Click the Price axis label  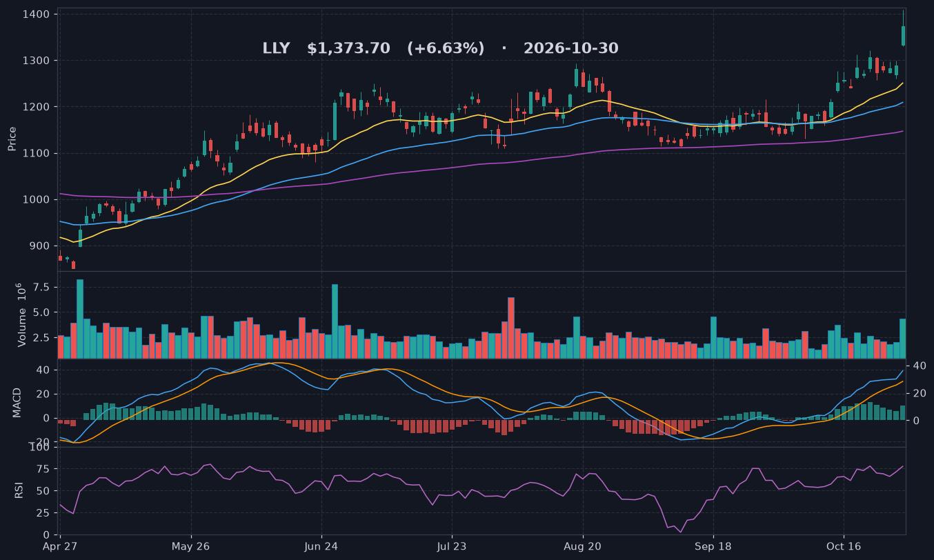click(12, 139)
